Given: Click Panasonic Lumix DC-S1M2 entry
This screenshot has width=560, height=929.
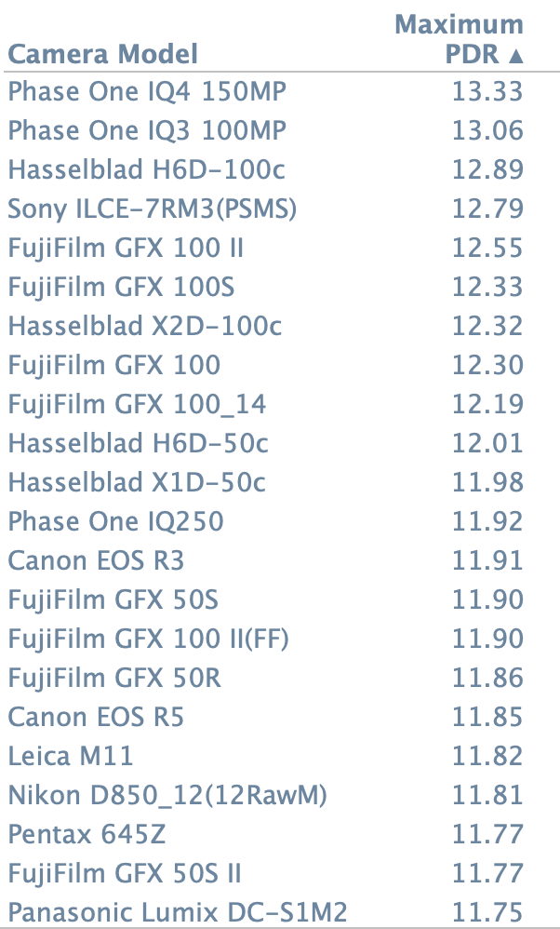Looking at the screenshot, I should point(177,912).
